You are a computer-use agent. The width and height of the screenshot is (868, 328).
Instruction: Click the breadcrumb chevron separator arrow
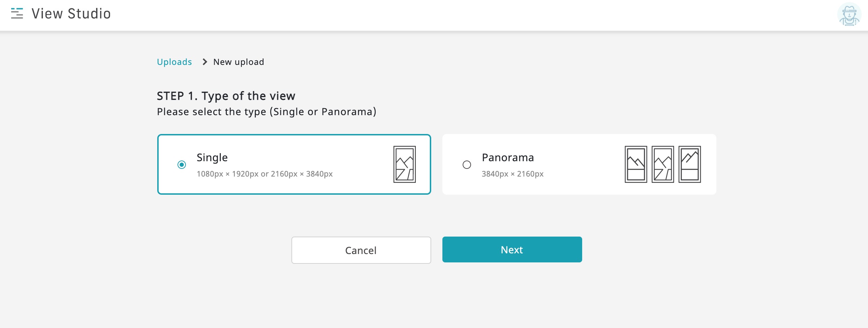(205, 62)
